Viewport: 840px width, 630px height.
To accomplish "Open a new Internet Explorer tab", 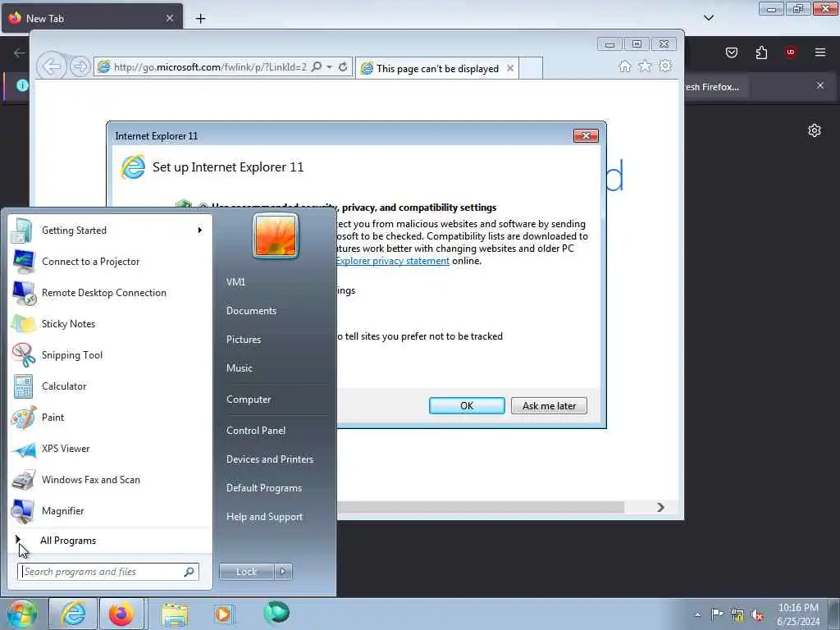I will point(531,69).
